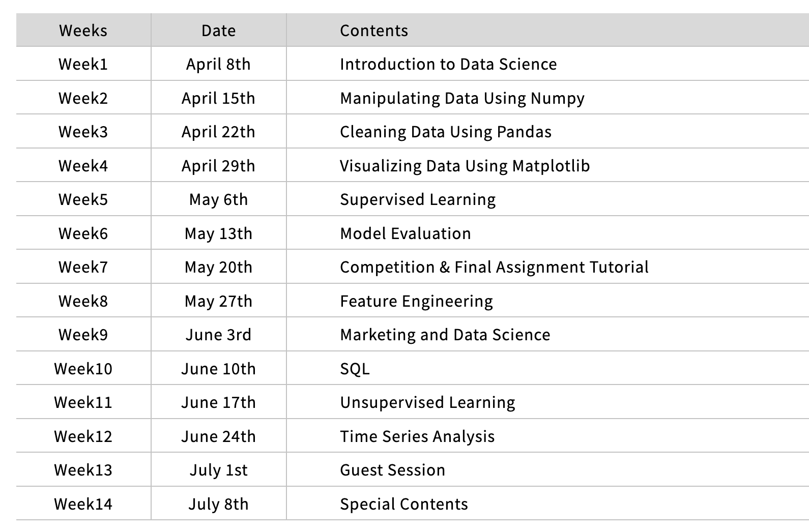
Task: Select Marketing and Data Science text
Action: 445,335
